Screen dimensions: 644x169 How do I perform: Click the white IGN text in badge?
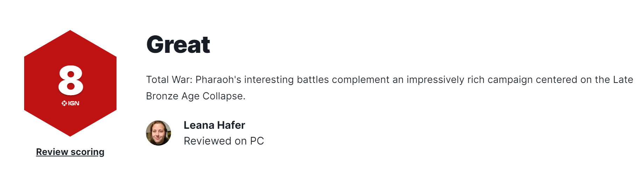[x=74, y=103]
